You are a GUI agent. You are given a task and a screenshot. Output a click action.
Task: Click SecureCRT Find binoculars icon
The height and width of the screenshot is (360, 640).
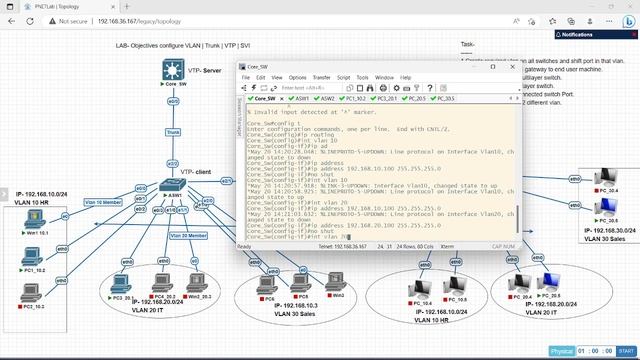click(370, 88)
